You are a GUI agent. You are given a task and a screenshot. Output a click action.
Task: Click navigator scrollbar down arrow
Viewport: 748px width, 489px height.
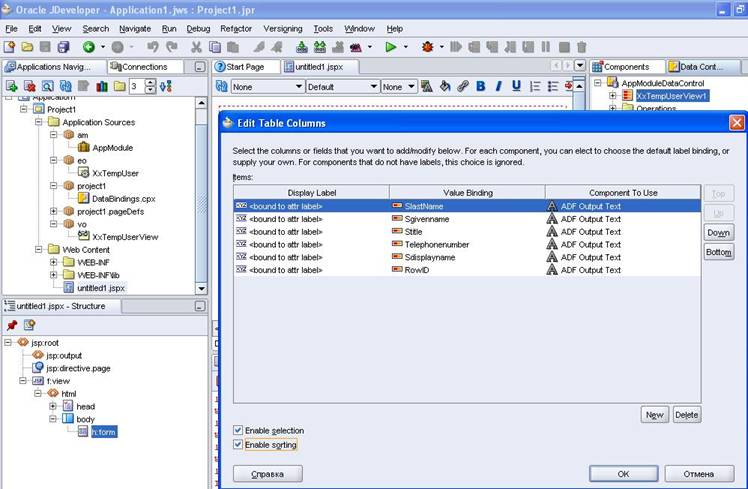click(x=201, y=289)
